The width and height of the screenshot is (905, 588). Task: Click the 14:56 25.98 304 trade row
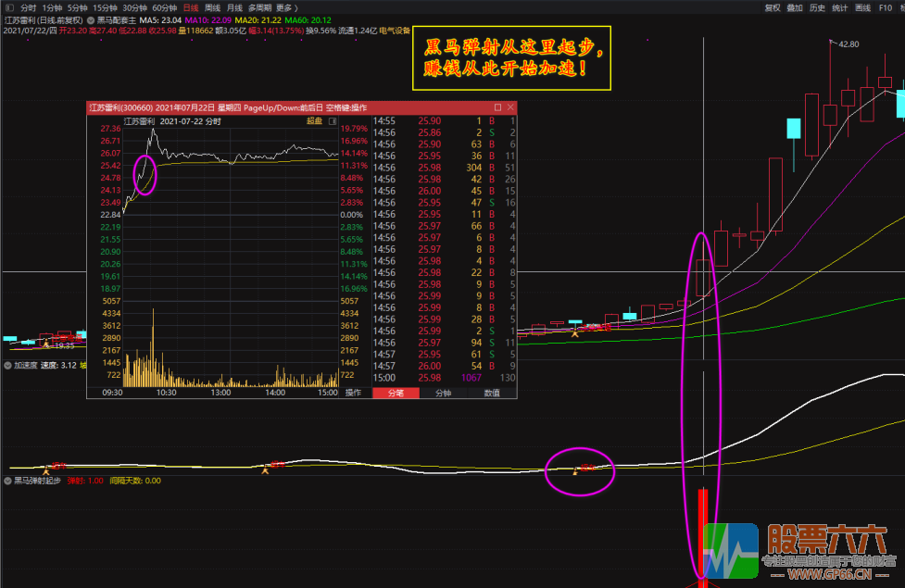[x=445, y=168]
